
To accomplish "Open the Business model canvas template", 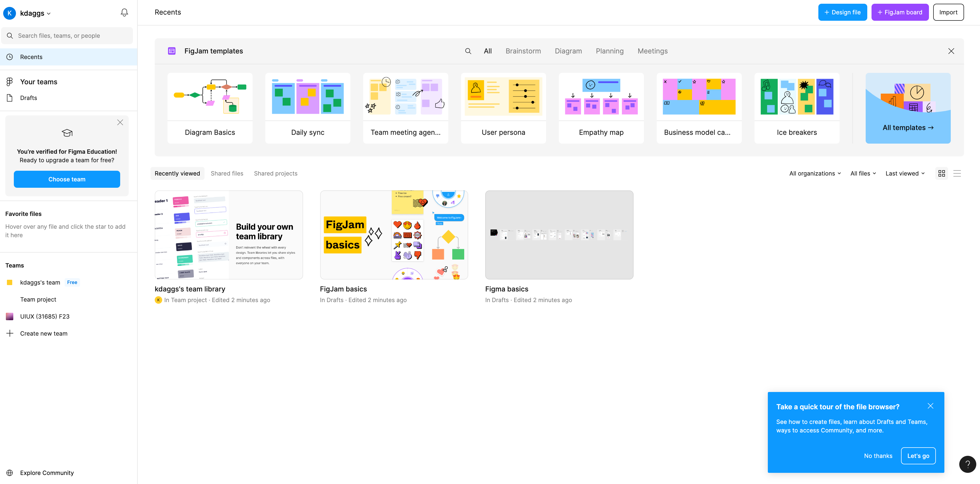I will [x=699, y=108].
